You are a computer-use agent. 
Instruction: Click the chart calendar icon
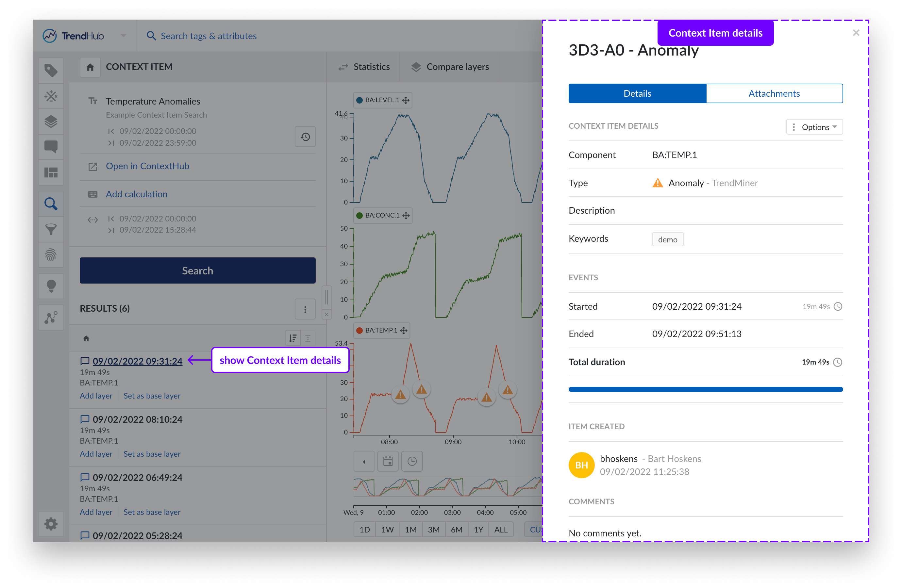388,461
